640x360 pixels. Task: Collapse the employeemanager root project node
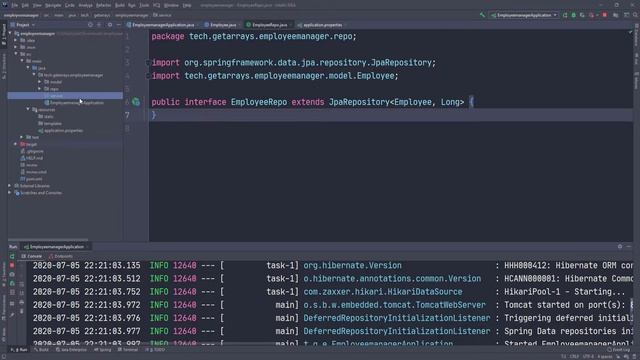pos(10,33)
